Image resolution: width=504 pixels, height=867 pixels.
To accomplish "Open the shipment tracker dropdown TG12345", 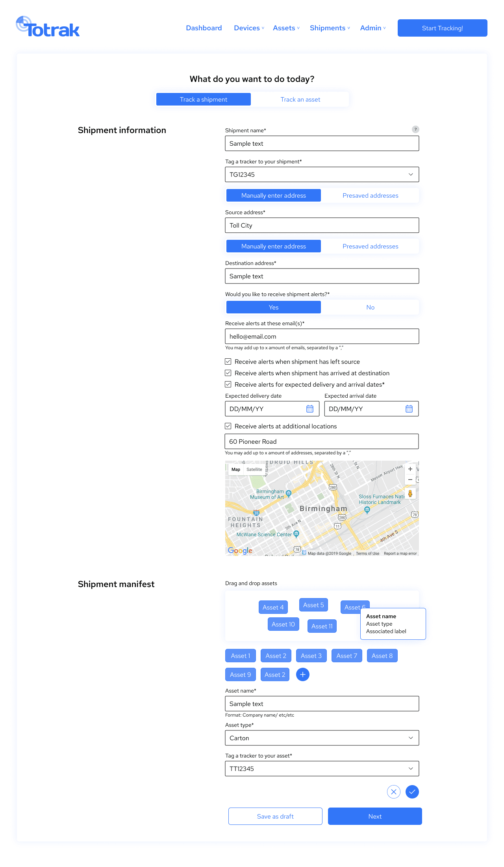I will click(x=322, y=174).
